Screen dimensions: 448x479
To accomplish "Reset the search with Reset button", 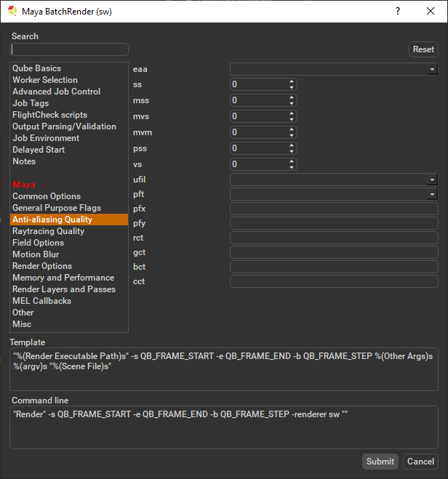I will coord(423,49).
